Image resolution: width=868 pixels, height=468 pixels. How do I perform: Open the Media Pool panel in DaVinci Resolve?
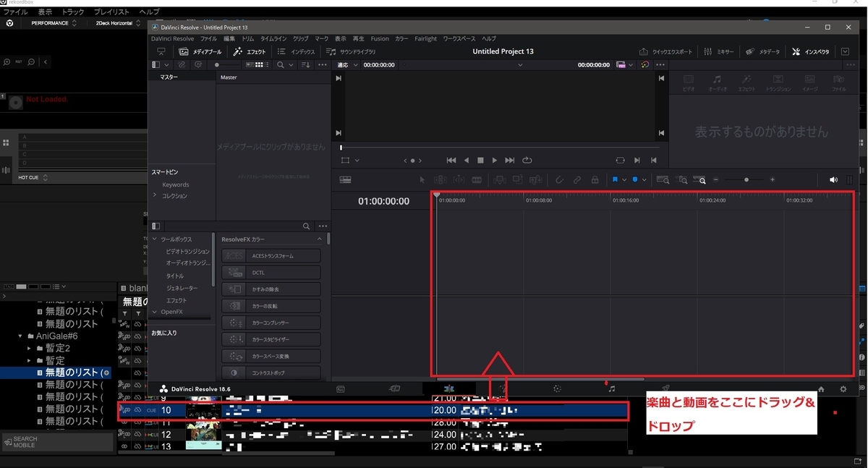201,52
